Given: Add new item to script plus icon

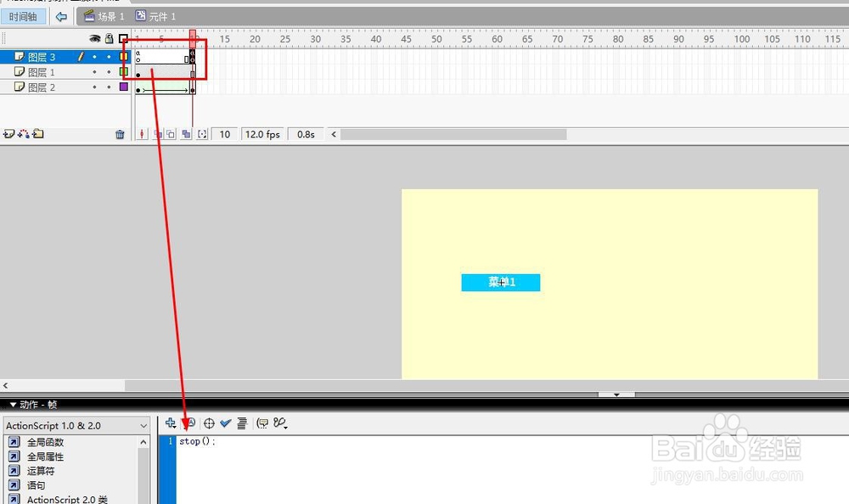Looking at the screenshot, I should click(171, 423).
